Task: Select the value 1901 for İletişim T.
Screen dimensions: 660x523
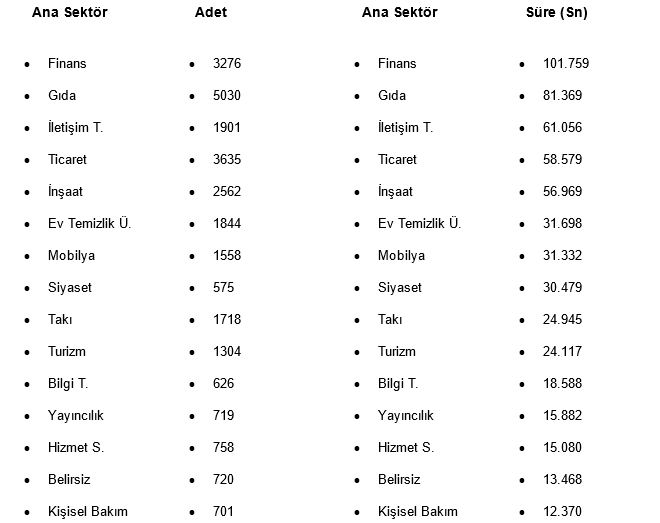Action: point(227,128)
